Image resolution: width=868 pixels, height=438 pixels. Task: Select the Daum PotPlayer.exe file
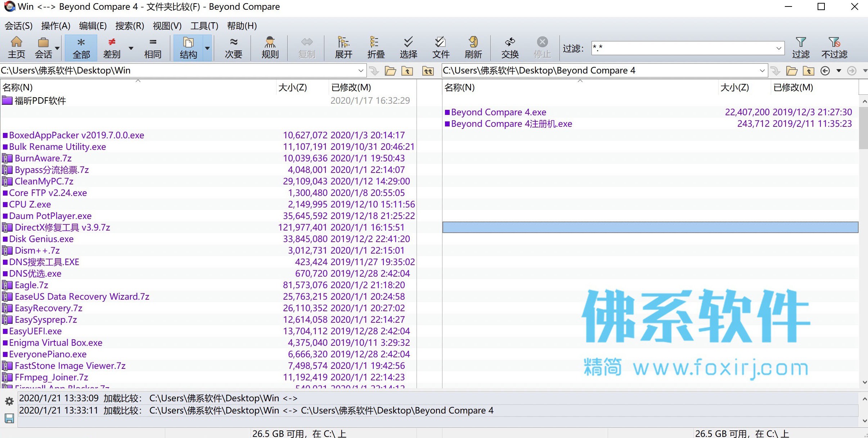(x=208, y=216)
